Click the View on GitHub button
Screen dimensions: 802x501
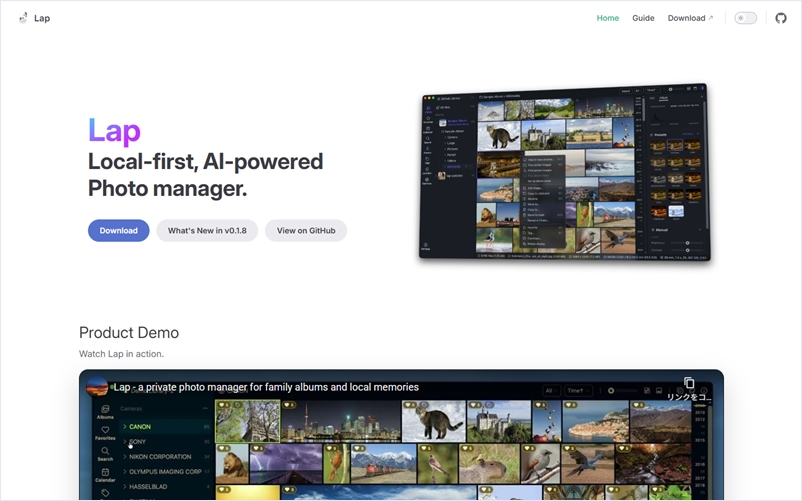306,231
